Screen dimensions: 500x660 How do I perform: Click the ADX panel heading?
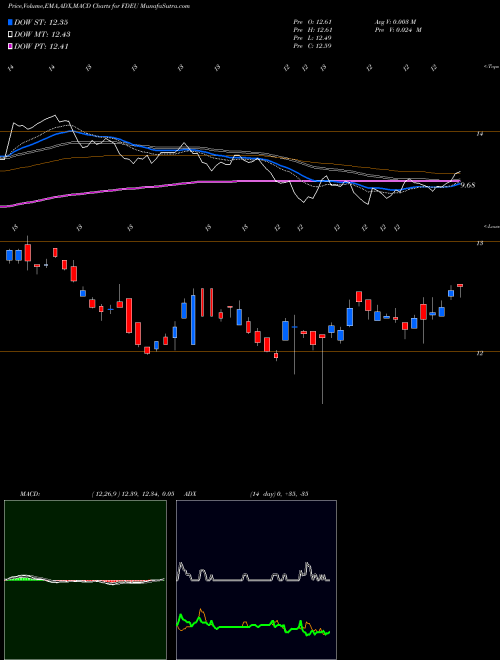click(x=190, y=494)
